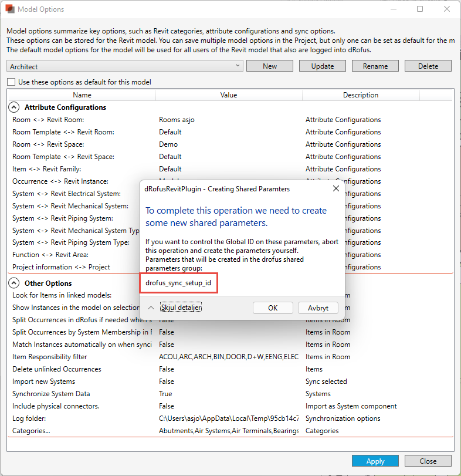Click the Log folder path value
The width and height of the screenshot is (461, 476).
pyautogui.click(x=229, y=418)
